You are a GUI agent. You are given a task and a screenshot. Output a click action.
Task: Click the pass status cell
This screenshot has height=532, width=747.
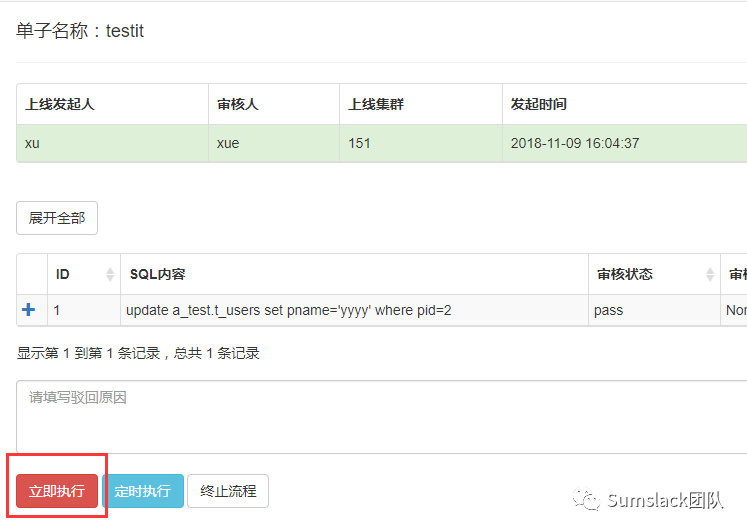pos(608,310)
